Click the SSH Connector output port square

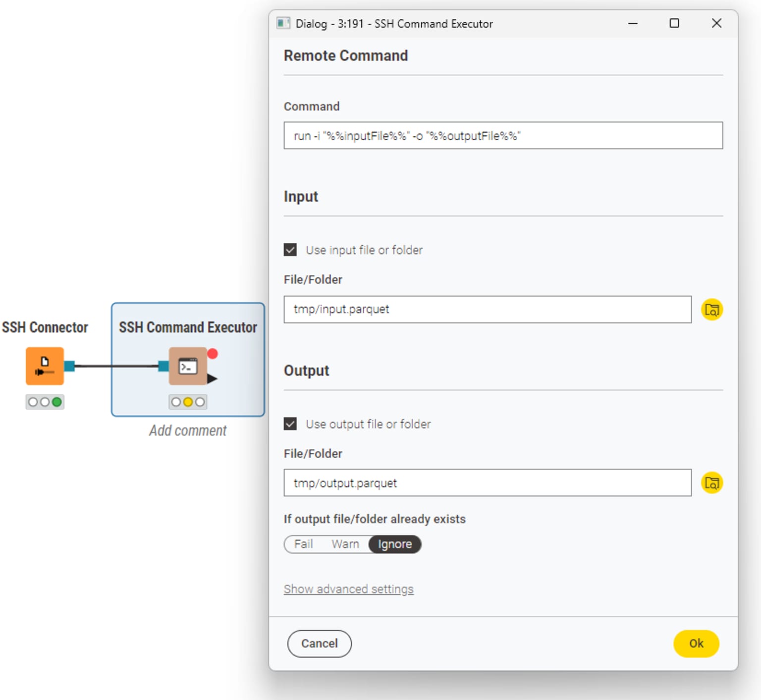(69, 366)
